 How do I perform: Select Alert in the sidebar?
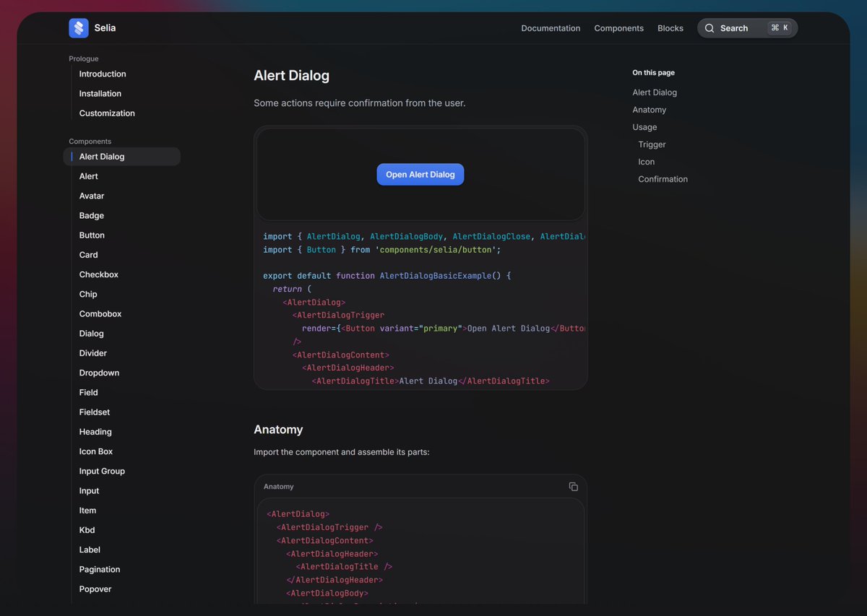tap(88, 176)
